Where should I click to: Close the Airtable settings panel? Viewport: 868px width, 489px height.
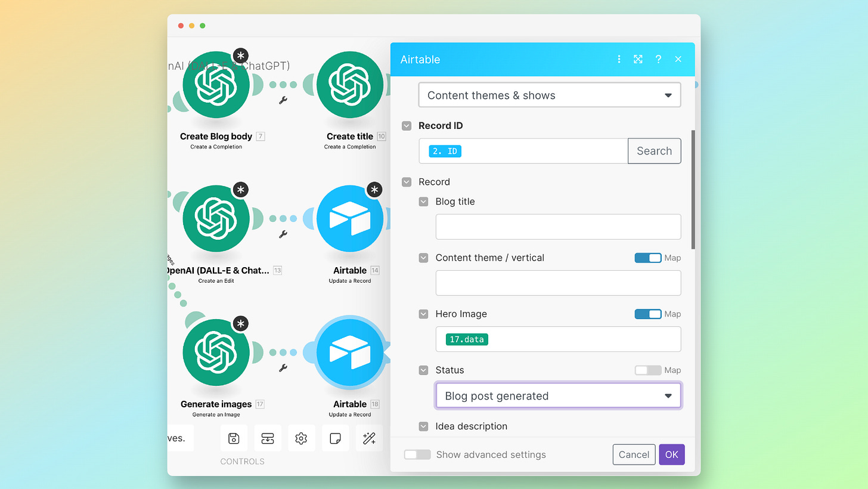[x=678, y=59]
